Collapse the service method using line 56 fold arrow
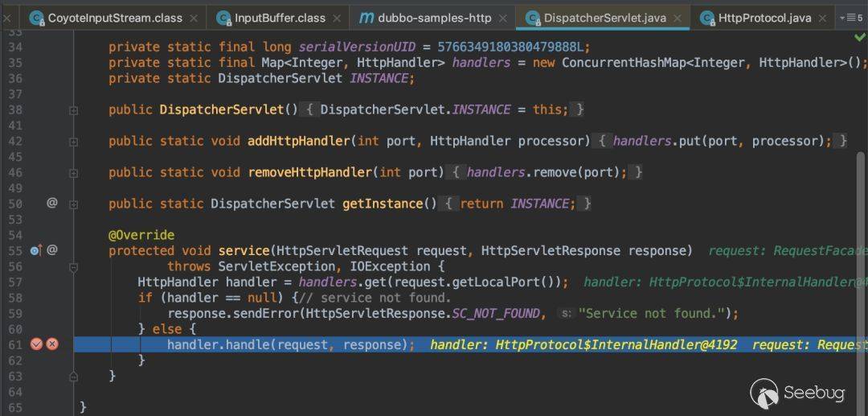This screenshot has height=416, width=868. point(74,268)
